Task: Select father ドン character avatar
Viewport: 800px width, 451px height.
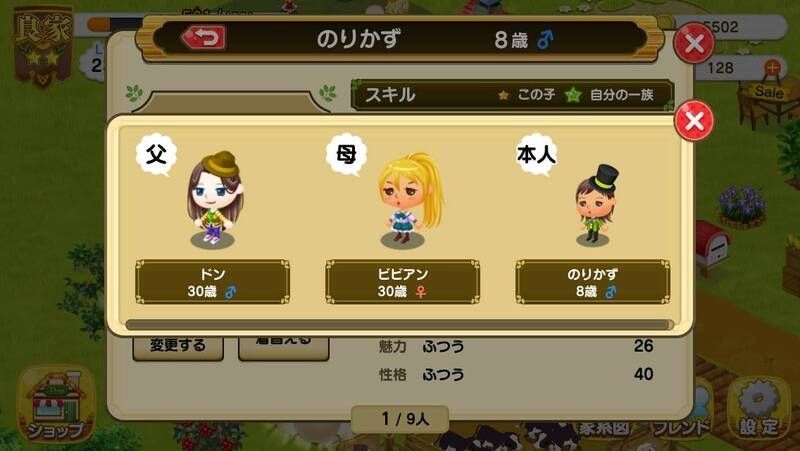Action: [x=214, y=198]
